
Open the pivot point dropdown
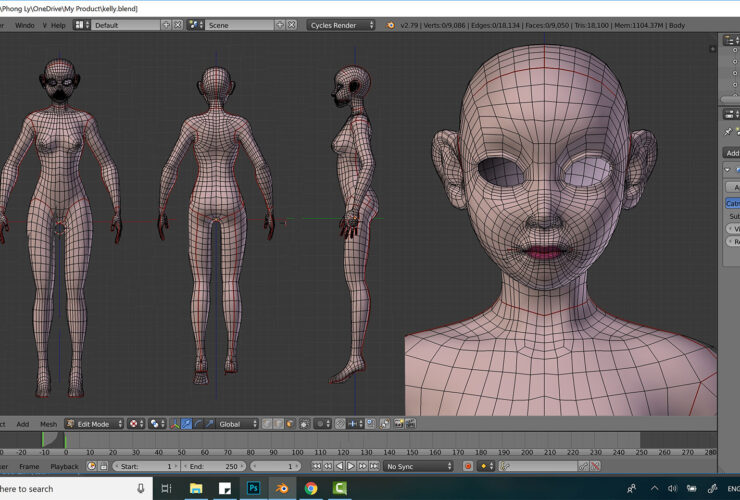(x=157, y=424)
